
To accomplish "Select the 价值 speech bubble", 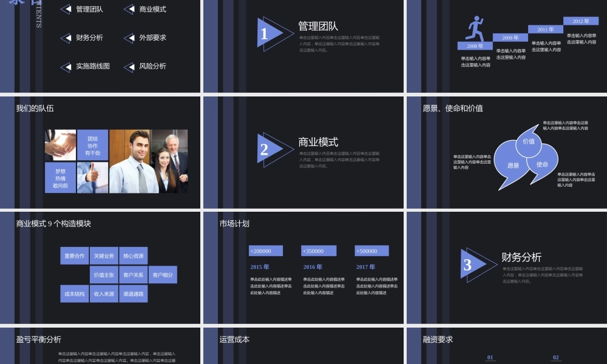I will pos(529,141).
